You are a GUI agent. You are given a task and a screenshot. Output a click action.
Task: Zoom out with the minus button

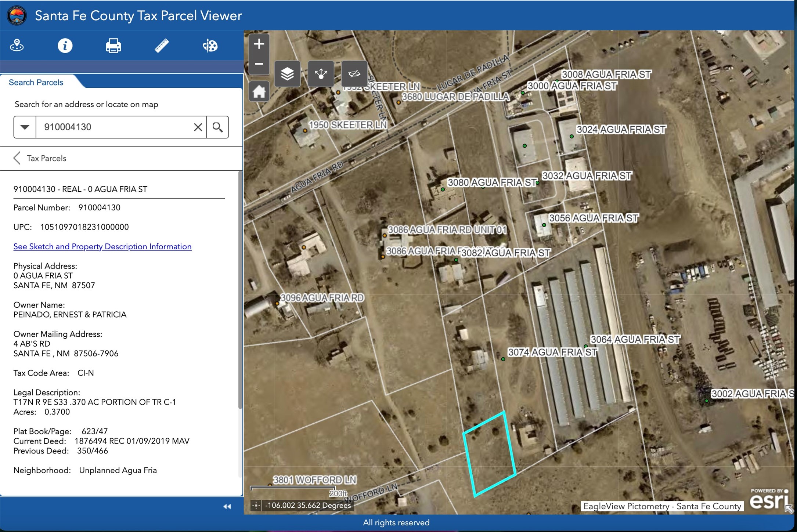pyautogui.click(x=259, y=64)
